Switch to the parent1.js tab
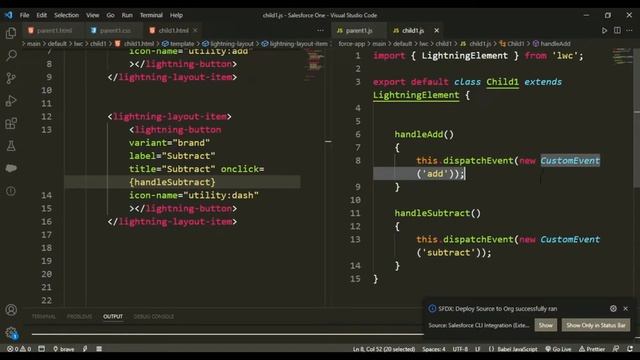Screen dimensions: 640x360 [x=359, y=31]
